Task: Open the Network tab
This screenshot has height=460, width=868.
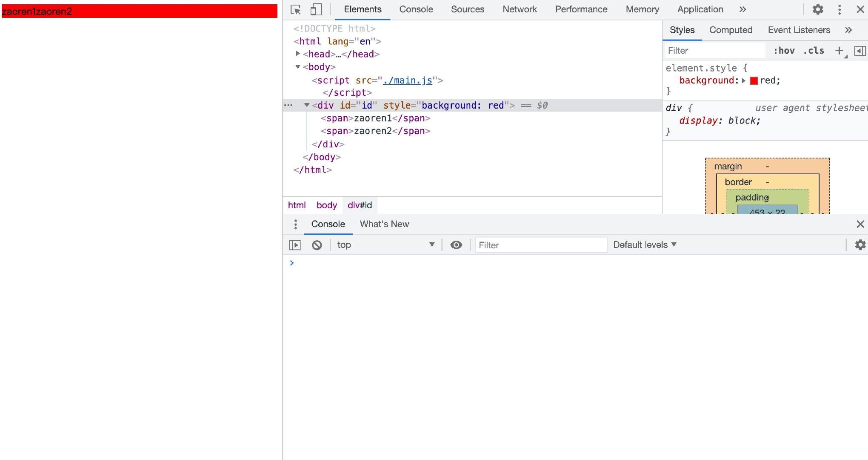Action: pyautogui.click(x=520, y=9)
